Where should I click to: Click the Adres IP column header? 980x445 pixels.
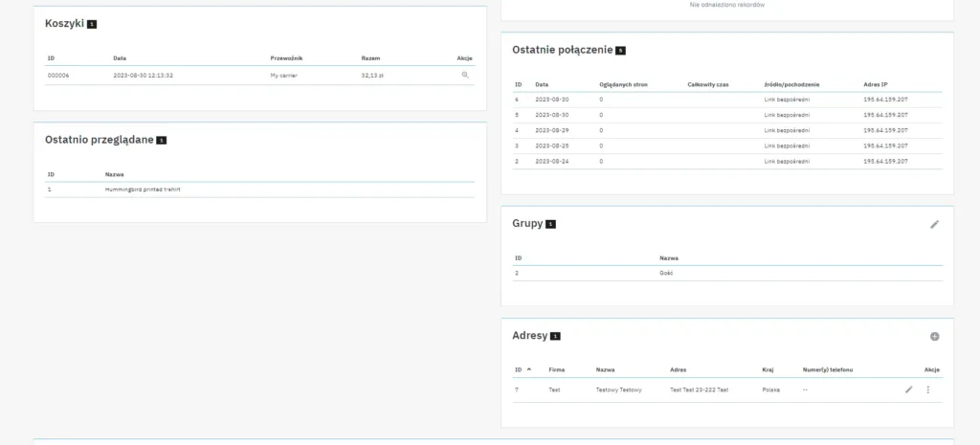click(878, 84)
